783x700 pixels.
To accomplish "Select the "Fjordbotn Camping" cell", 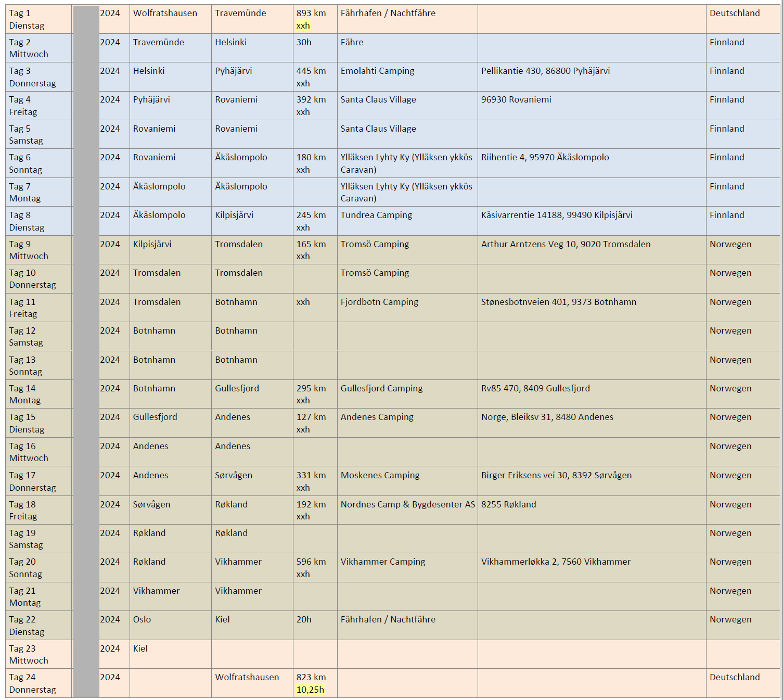I will (x=379, y=302).
